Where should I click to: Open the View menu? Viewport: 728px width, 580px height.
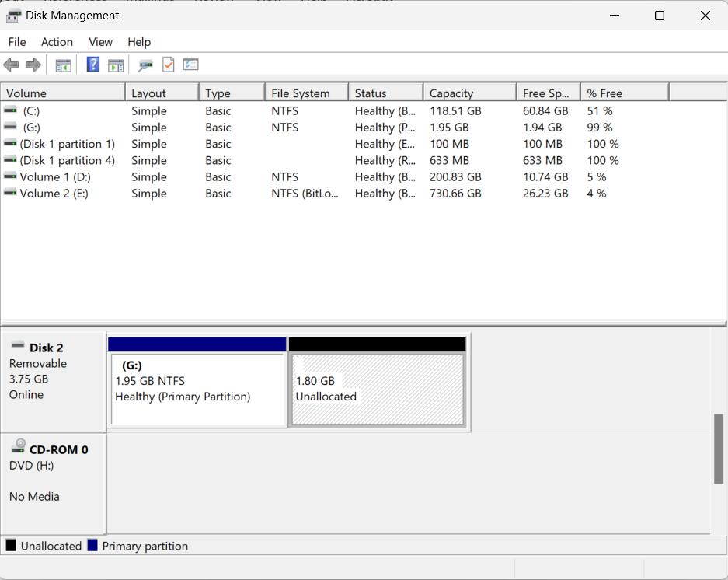(100, 42)
